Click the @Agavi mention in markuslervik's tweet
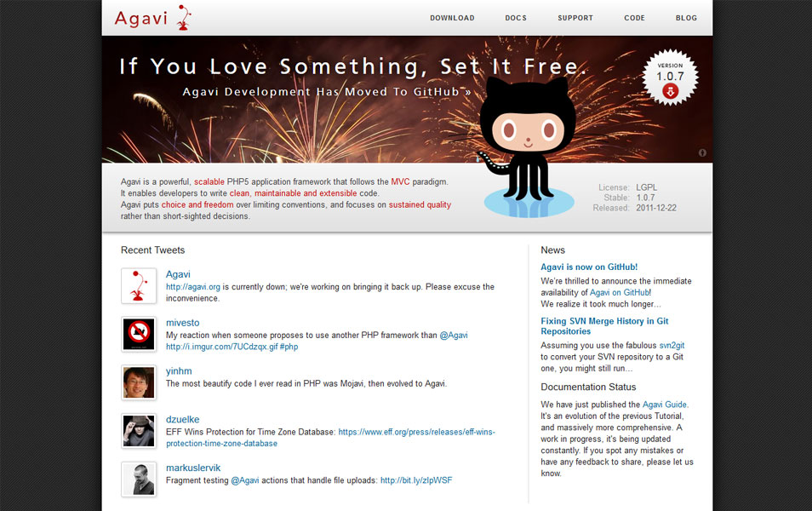 [x=245, y=480]
